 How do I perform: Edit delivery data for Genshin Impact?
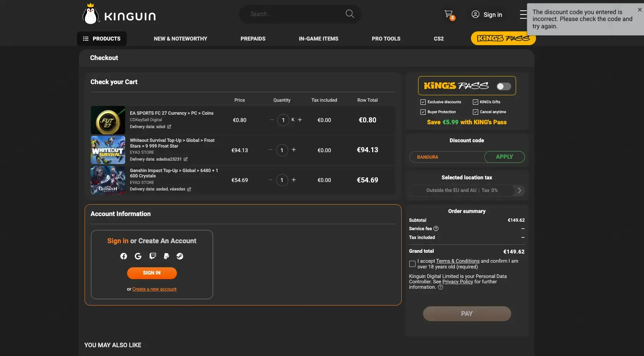tap(189, 189)
